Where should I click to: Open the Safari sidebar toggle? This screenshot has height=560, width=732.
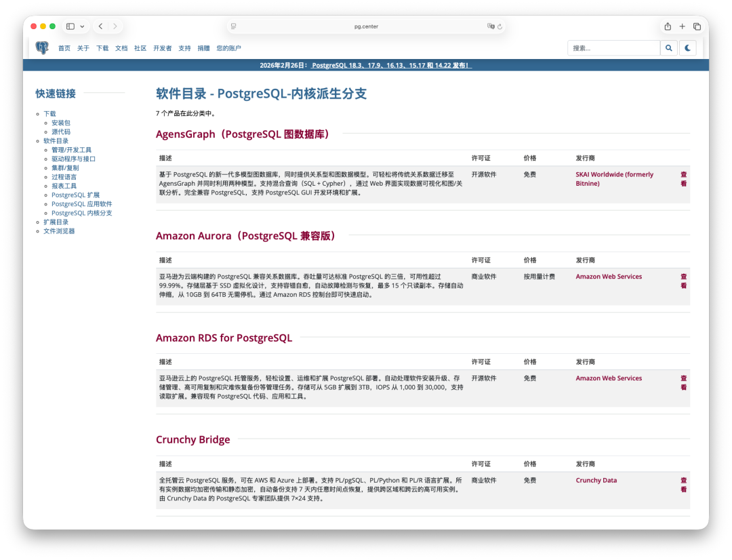70,26
